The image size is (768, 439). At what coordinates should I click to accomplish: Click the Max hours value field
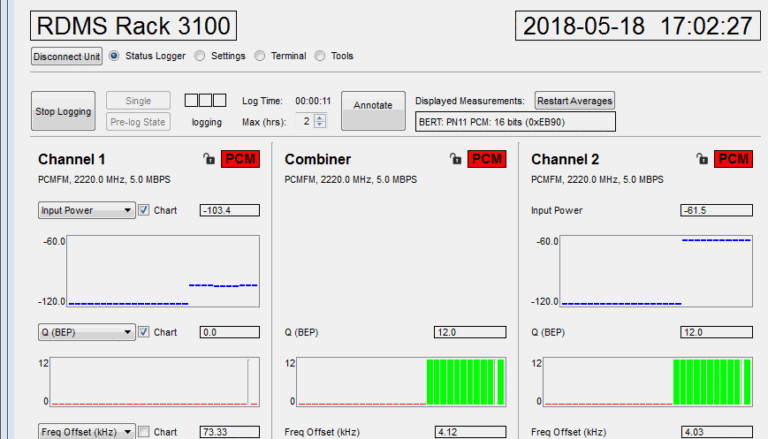305,121
